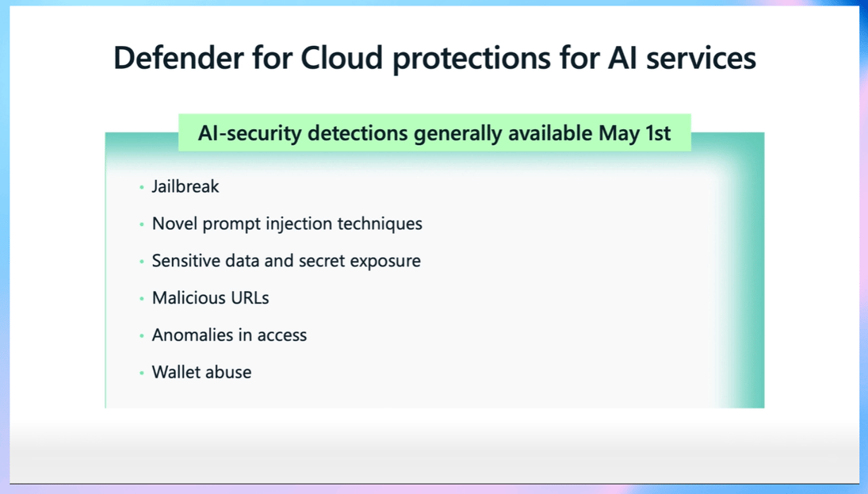
Task: Select the Malicious URLs bullet item
Action: (x=210, y=298)
